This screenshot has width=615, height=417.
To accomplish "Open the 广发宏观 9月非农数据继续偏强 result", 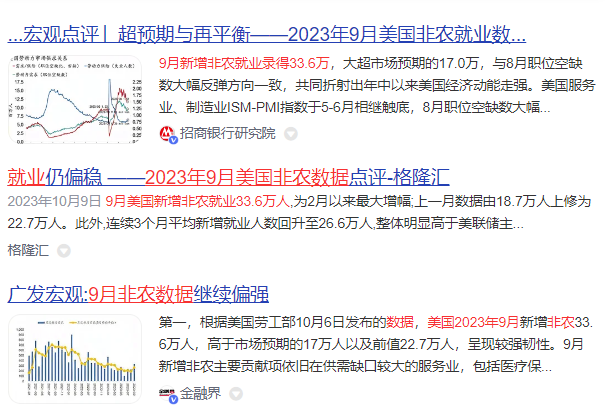I will pyautogui.click(x=138, y=295).
